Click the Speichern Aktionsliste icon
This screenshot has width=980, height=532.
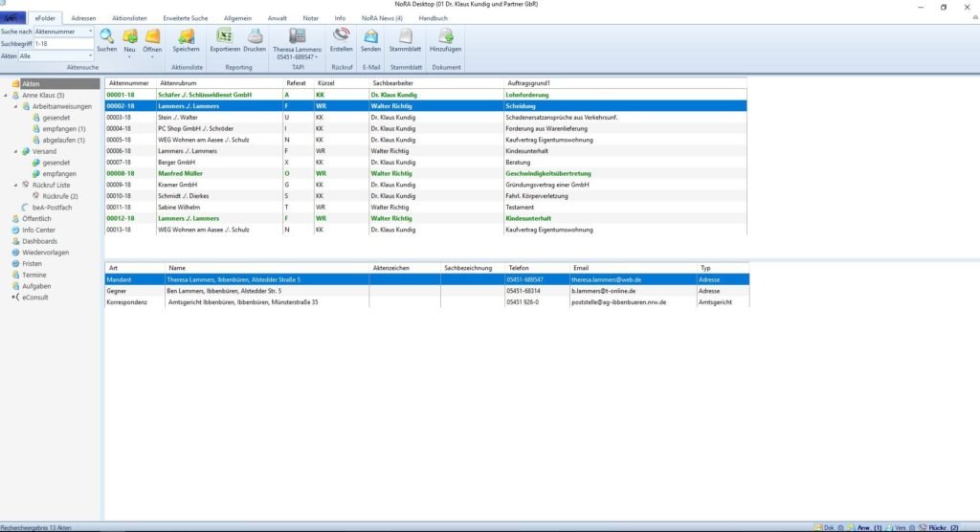coord(186,37)
